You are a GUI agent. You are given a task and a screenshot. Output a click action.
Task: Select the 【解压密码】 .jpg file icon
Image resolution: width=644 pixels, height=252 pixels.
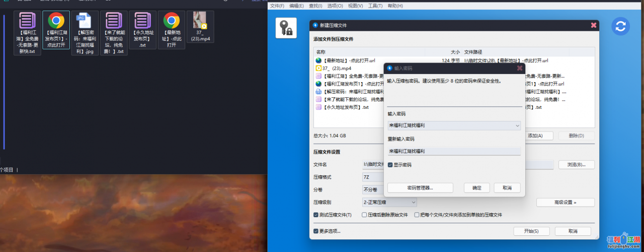point(84,22)
